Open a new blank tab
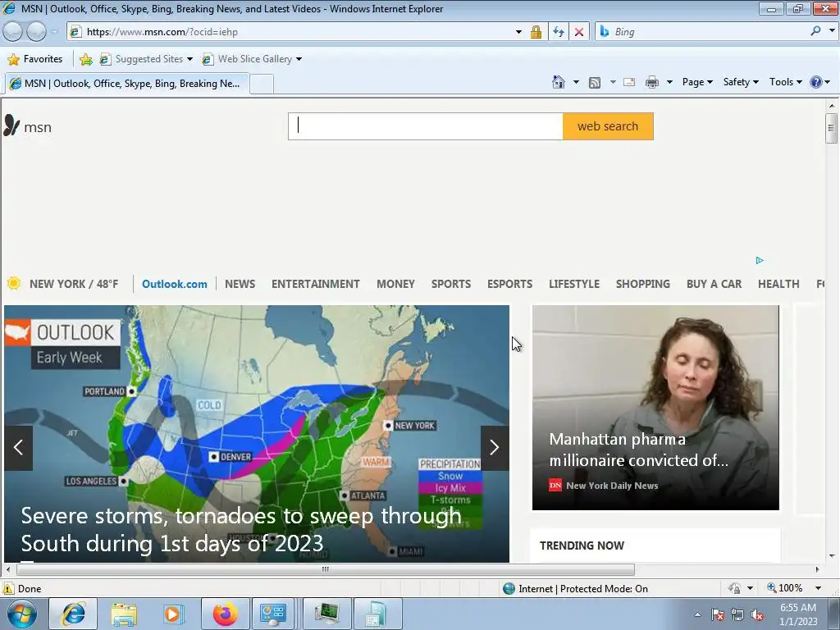The height and width of the screenshot is (630, 840). tap(262, 84)
